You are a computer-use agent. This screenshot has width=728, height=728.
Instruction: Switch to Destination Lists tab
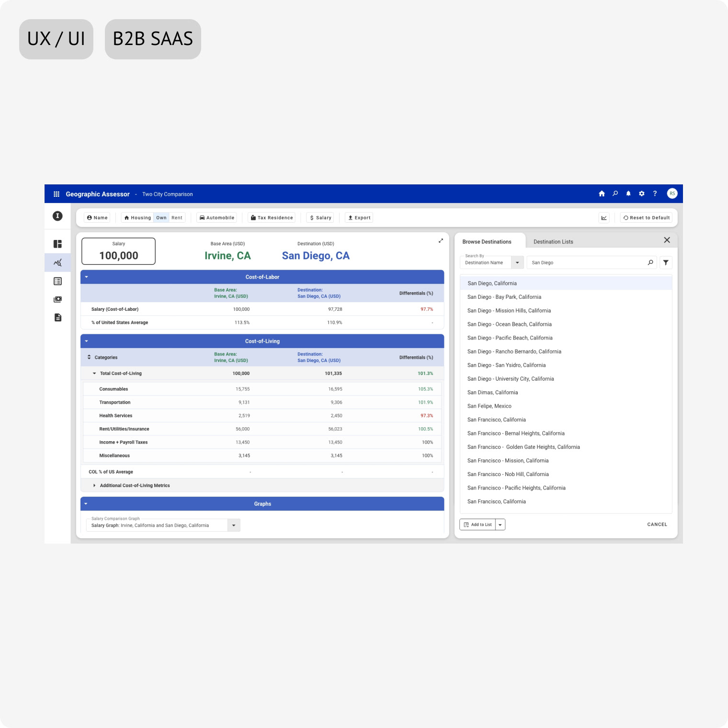tap(553, 242)
